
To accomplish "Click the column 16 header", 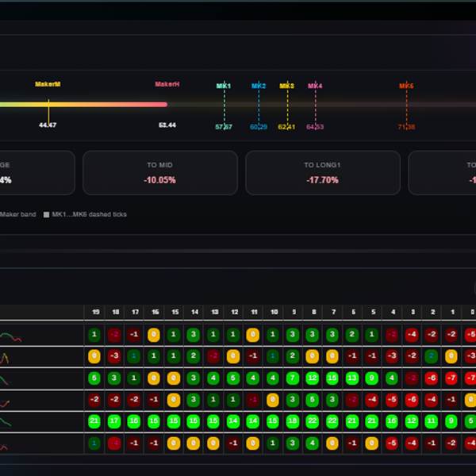I will [155, 312].
